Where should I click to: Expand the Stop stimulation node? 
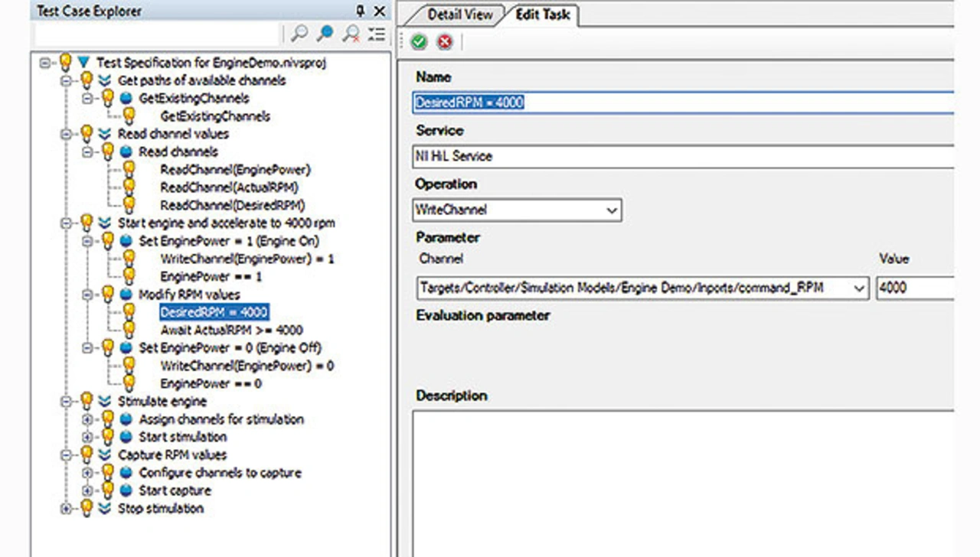pos(66,509)
